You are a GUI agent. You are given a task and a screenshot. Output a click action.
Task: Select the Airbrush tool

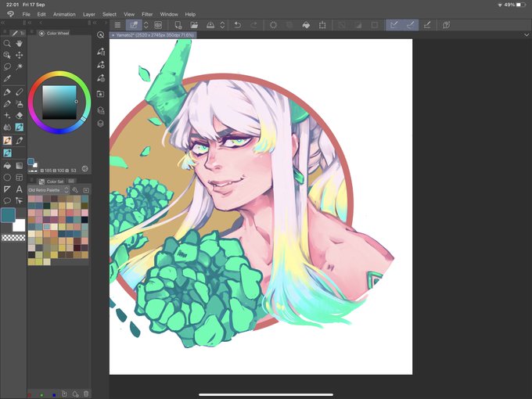[x=20, y=104]
